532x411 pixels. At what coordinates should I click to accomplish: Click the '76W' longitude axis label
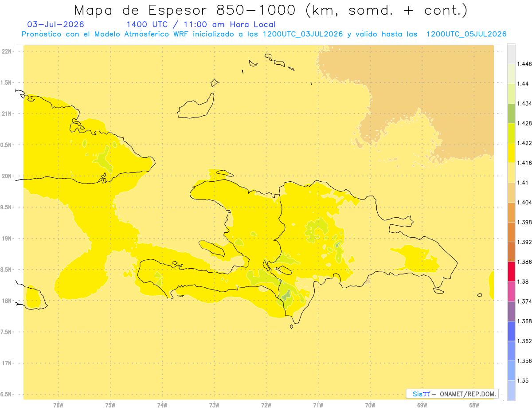coord(58,405)
